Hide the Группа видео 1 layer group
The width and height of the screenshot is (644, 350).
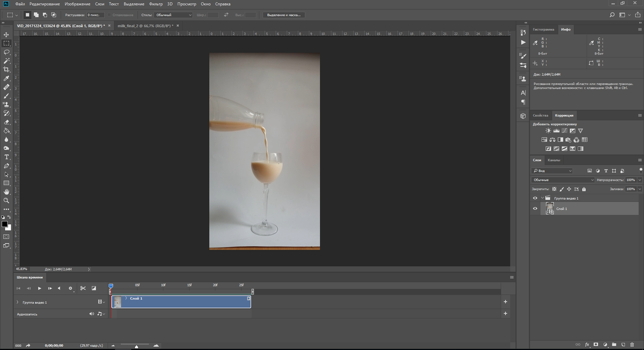535,198
